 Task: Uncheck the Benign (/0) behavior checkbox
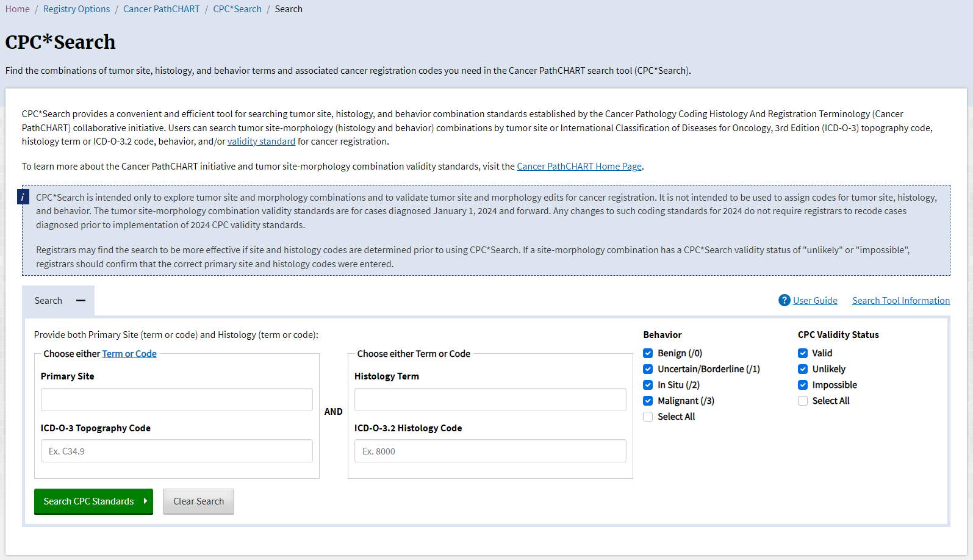tap(648, 353)
